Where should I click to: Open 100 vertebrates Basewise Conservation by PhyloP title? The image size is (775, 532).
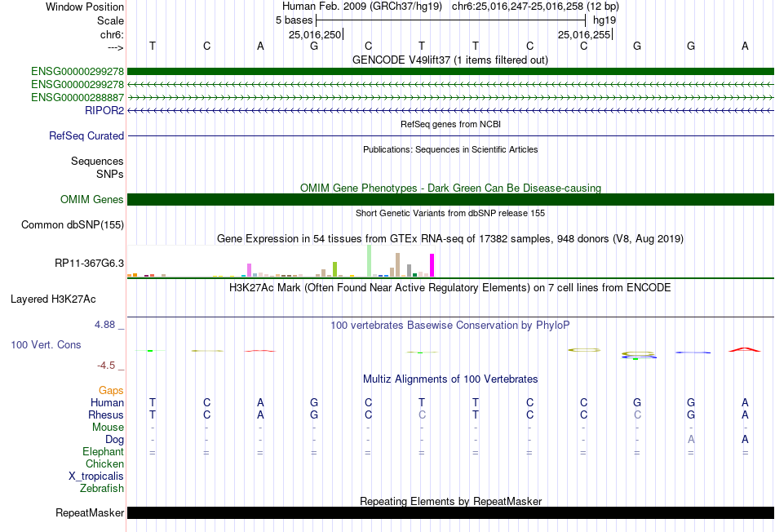(x=450, y=326)
